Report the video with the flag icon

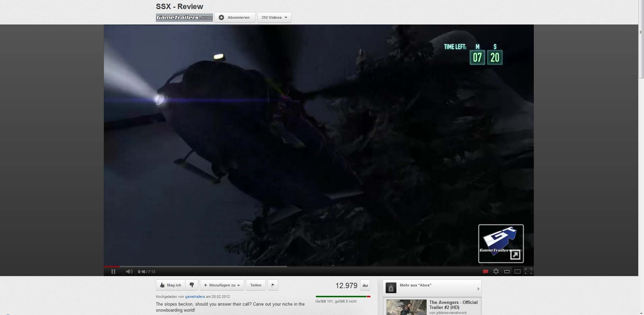pyautogui.click(x=272, y=285)
